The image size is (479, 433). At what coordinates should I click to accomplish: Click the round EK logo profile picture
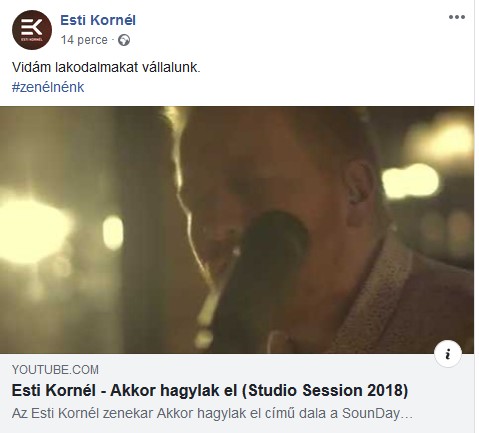click(32, 30)
